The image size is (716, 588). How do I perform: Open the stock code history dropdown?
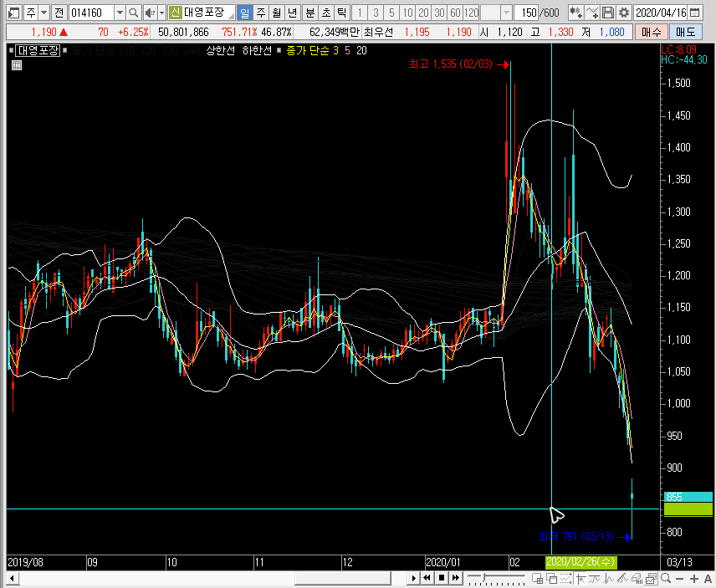pos(120,13)
